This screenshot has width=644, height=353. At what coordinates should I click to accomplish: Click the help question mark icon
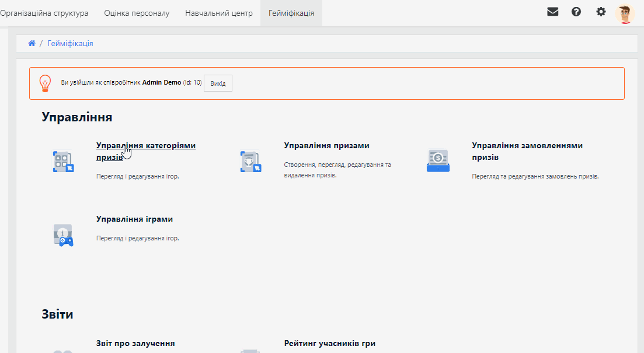576,12
